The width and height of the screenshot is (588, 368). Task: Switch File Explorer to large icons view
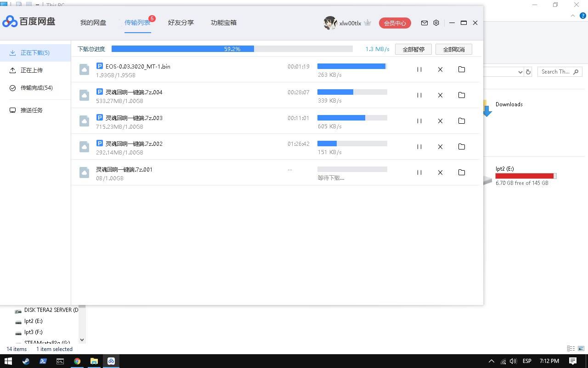tap(581, 349)
